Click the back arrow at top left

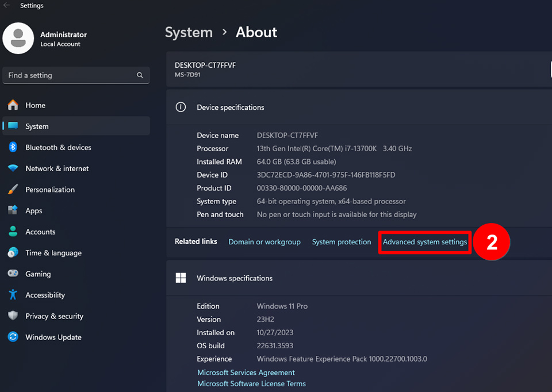pos(7,5)
